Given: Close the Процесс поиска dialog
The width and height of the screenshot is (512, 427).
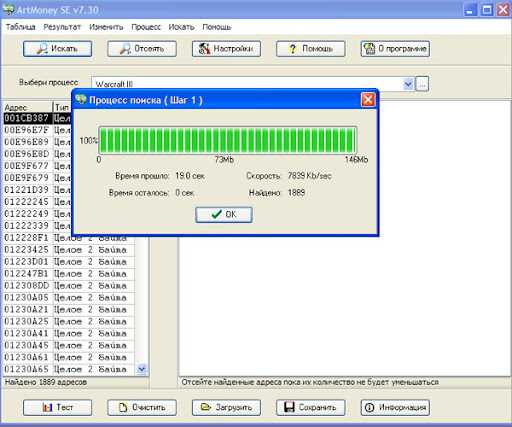Looking at the screenshot, I should click(x=368, y=100).
